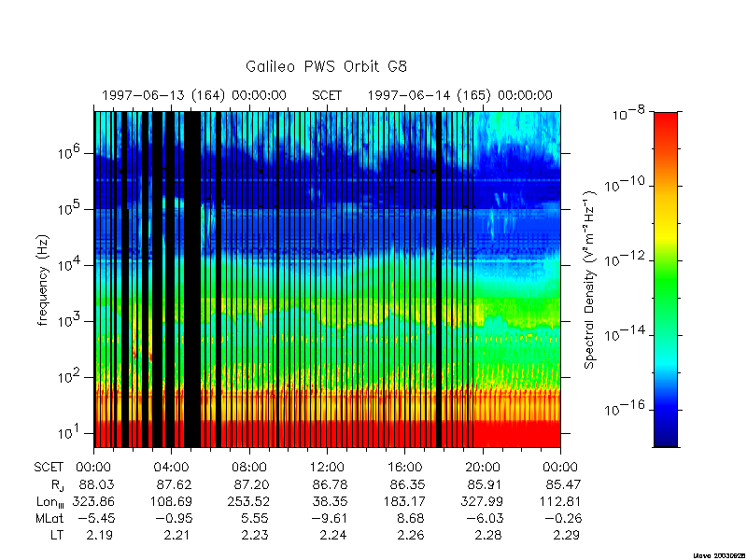This screenshot has width=747, height=560.
Task: Click the longitude value 38.35
Action: 330,501
